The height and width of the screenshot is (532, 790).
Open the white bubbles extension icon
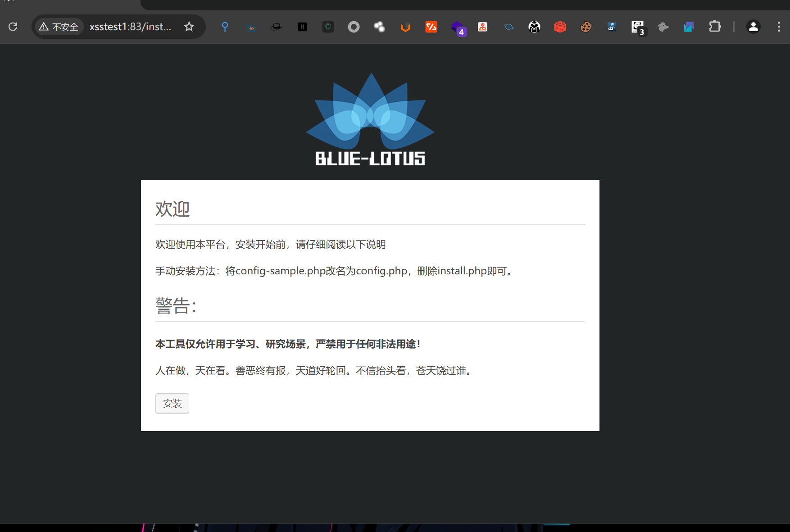coord(380,27)
